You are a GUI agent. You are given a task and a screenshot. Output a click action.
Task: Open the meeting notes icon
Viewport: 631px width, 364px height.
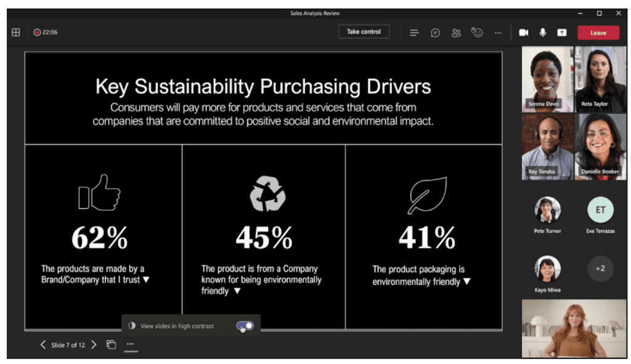pos(414,33)
